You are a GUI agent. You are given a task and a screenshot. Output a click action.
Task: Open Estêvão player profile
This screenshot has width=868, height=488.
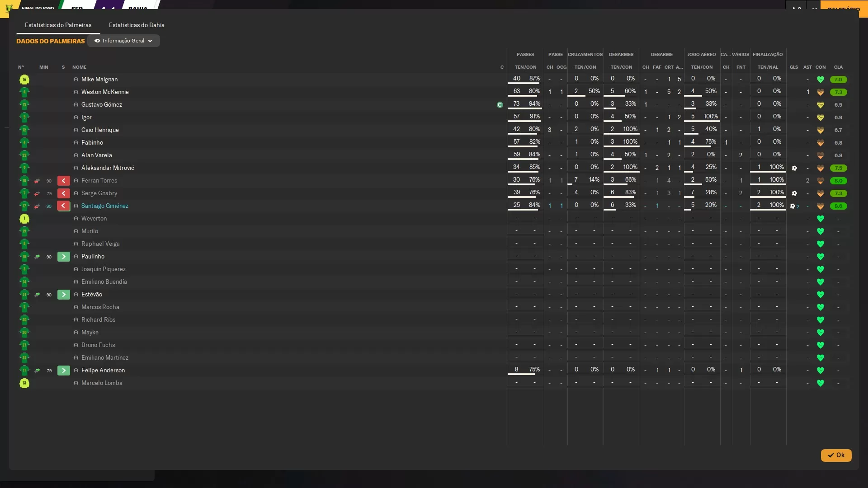coord(92,295)
